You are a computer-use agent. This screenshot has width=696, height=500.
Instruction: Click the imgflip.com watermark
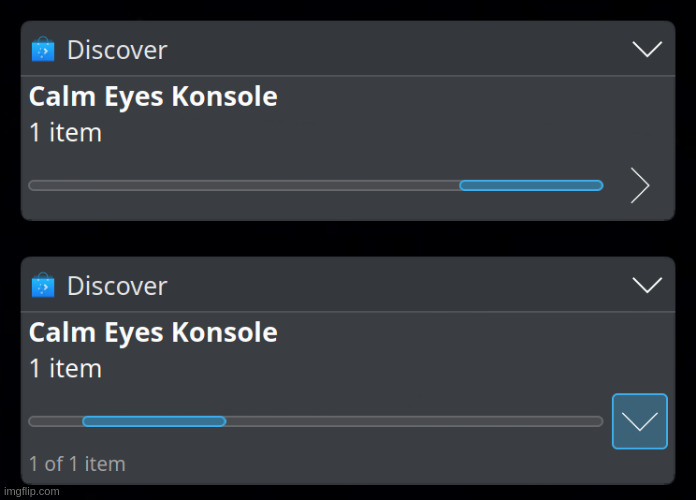(32, 491)
